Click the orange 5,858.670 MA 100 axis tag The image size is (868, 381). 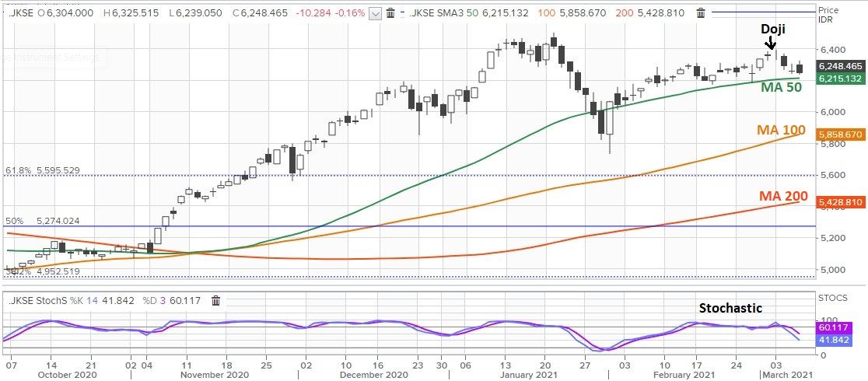click(840, 135)
